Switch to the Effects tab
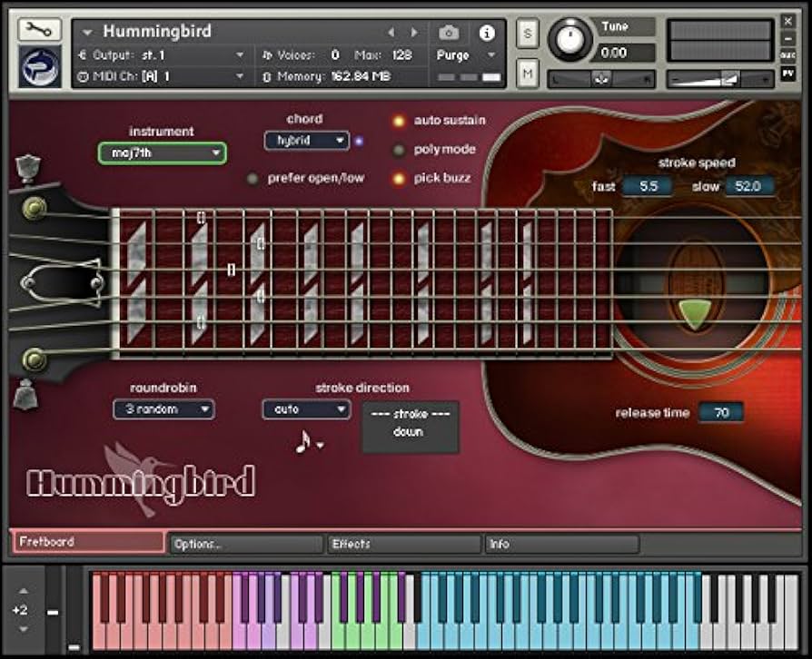The height and width of the screenshot is (659, 812). [402, 544]
